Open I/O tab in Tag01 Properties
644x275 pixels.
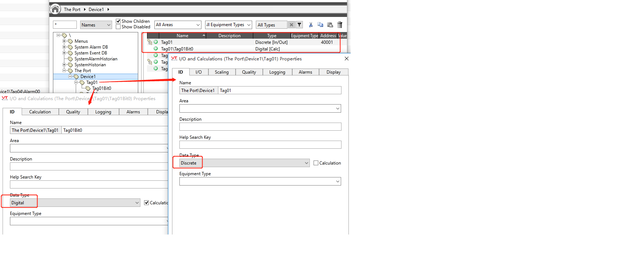click(198, 72)
